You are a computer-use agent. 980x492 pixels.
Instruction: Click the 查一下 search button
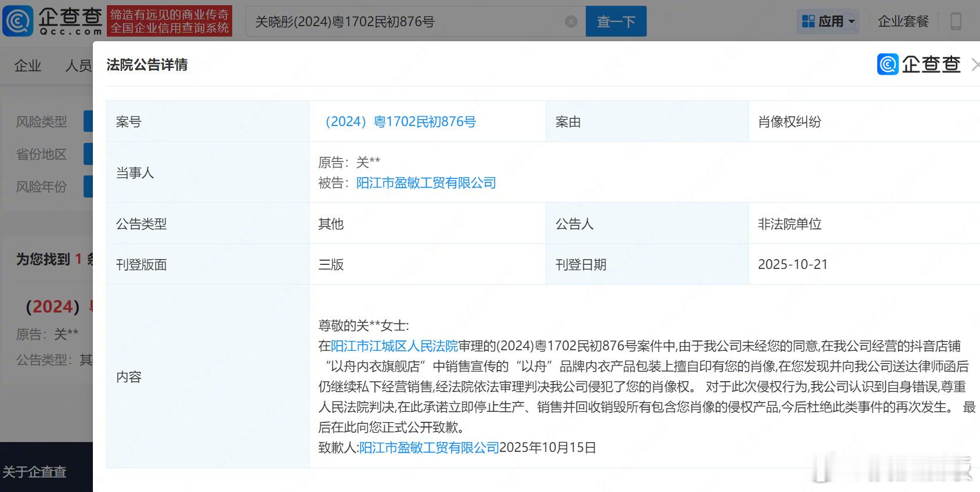coord(616,21)
